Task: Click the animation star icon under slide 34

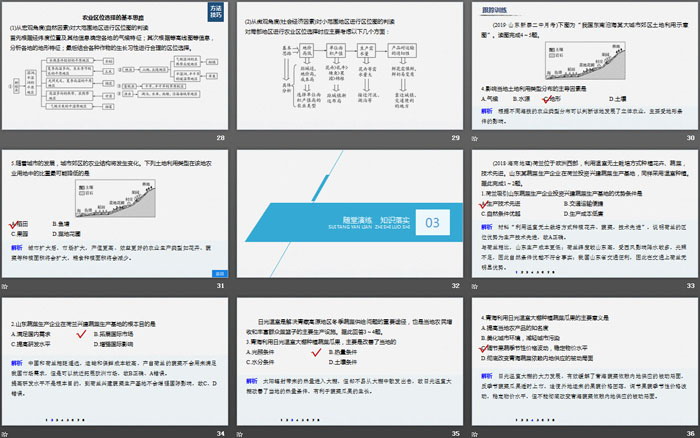Action: 4,434
